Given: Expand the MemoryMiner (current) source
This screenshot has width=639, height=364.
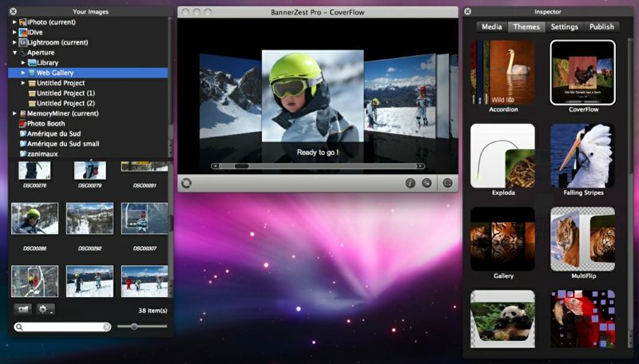Looking at the screenshot, I should click(14, 113).
